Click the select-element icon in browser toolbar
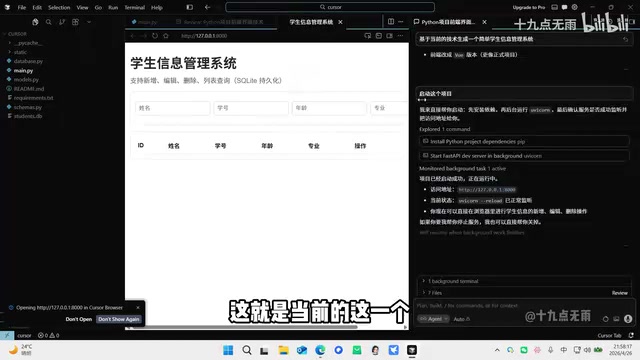This screenshot has width=640, height=360. [x=367, y=36]
